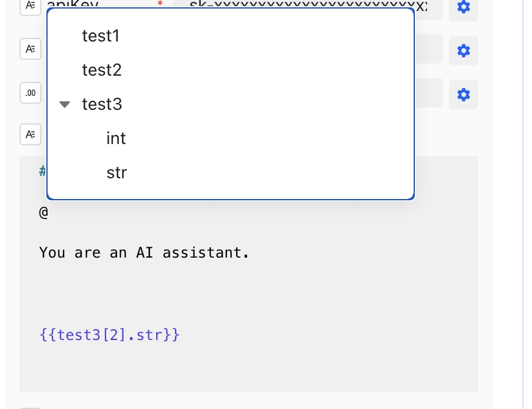Click the {{test3[2].str}} template variable
Image resolution: width=532 pixels, height=409 pixels.
pos(109,335)
